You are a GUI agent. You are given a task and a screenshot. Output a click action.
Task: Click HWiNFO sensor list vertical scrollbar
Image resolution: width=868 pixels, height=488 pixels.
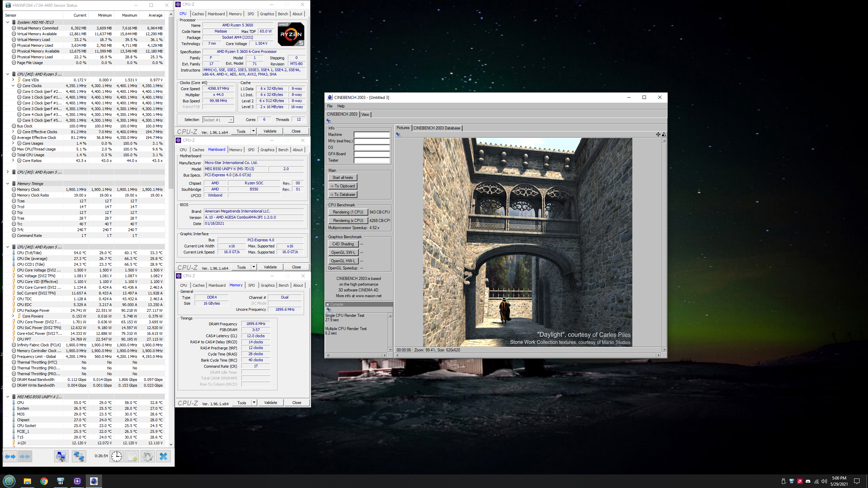pyautogui.click(x=171, y=229)
